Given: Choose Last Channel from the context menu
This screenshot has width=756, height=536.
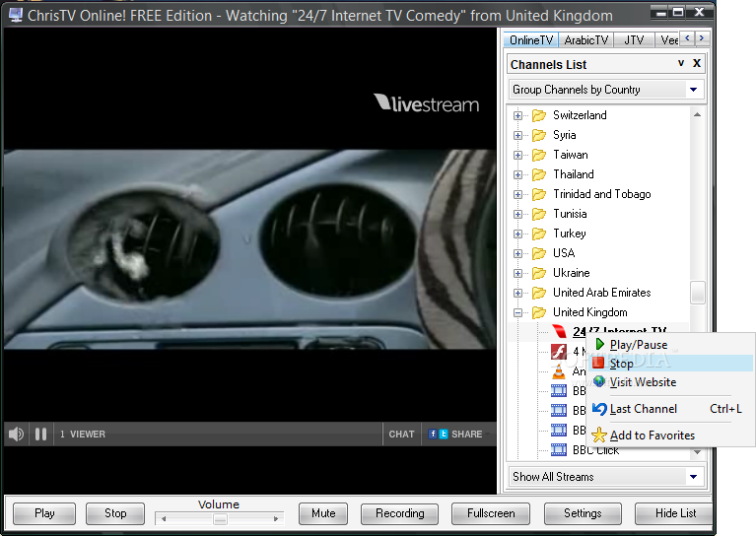Looking at the screenshot, I should 670,409.
